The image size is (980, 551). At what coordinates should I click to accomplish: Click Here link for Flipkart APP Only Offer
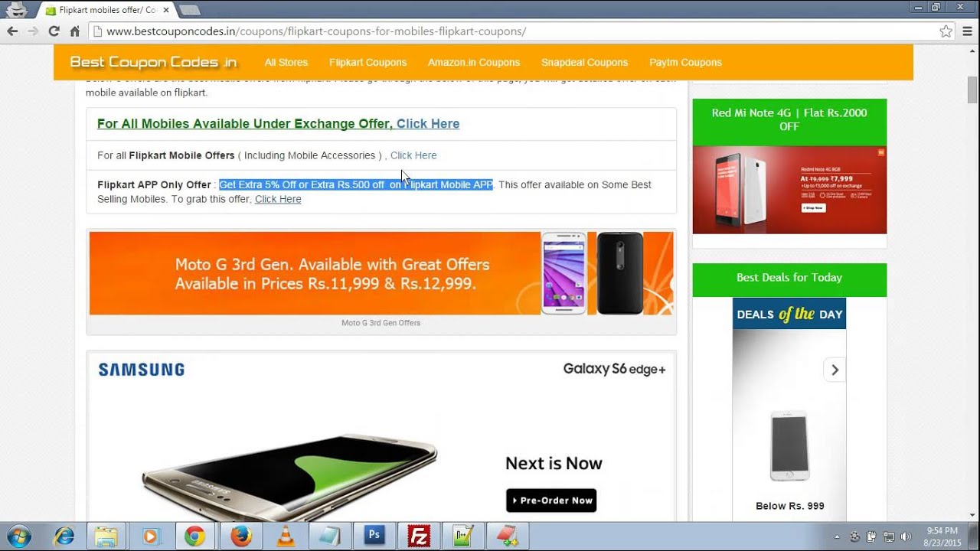[x=278, y=199]
